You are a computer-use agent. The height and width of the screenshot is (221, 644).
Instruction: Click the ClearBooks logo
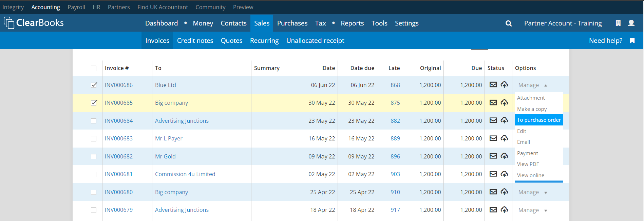34,23
